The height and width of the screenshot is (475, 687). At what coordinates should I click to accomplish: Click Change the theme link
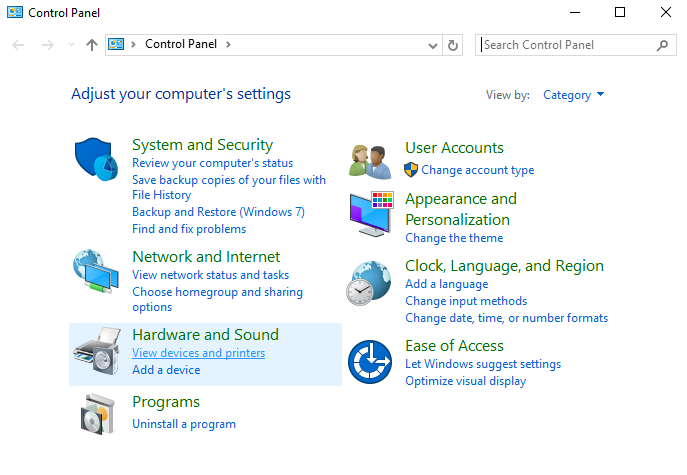pos(454,238)
